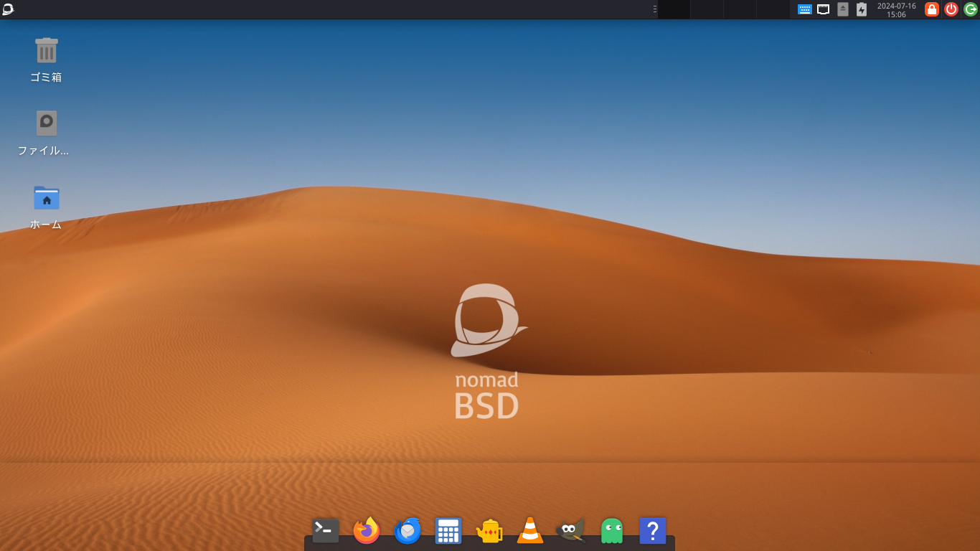Expand the panel handle next to the tray
This screenshot has width=980, height=551.
(x=655, y=9)
